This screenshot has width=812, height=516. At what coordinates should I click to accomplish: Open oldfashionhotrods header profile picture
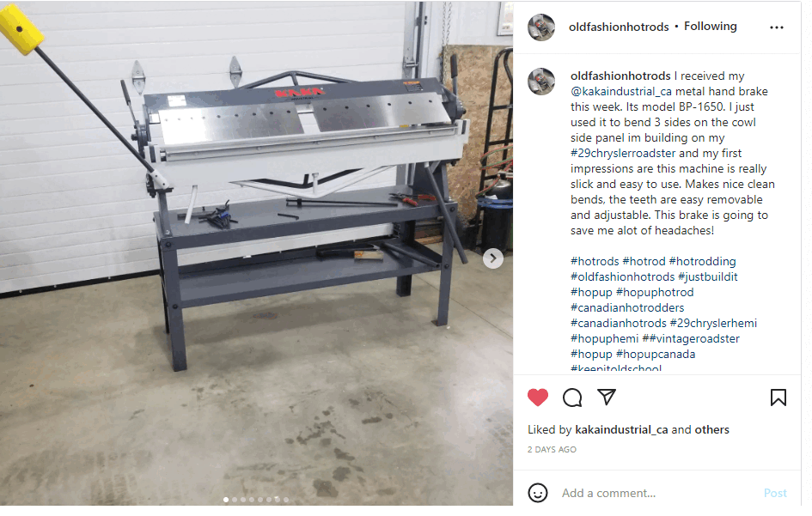tap(541, 27)
